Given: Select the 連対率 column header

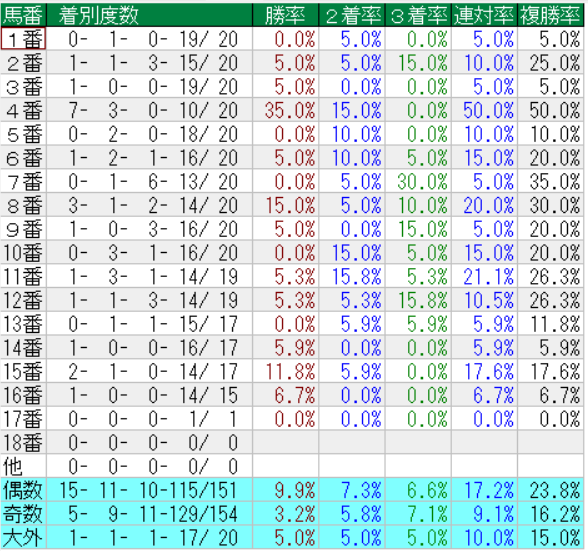Looking at the screenshot, I should (x=484, y=15).
